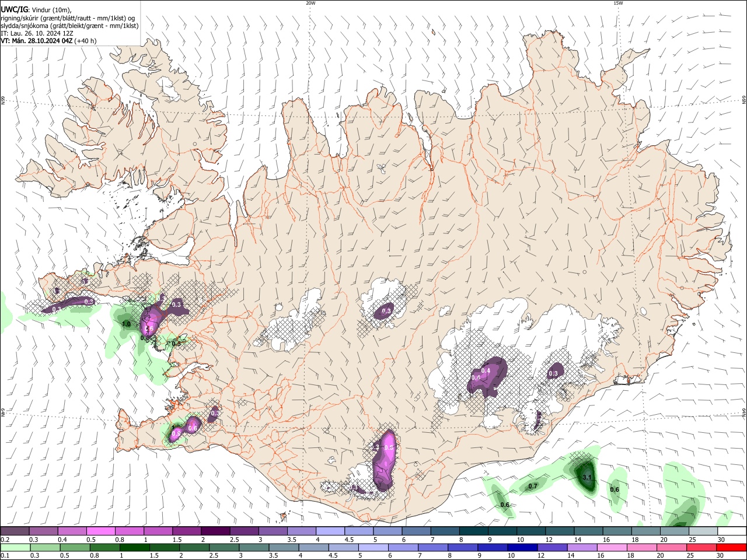Screen dimensions: 747x560
Task: Click the 0.1 label on rain legend
Action: click(4, 556)
